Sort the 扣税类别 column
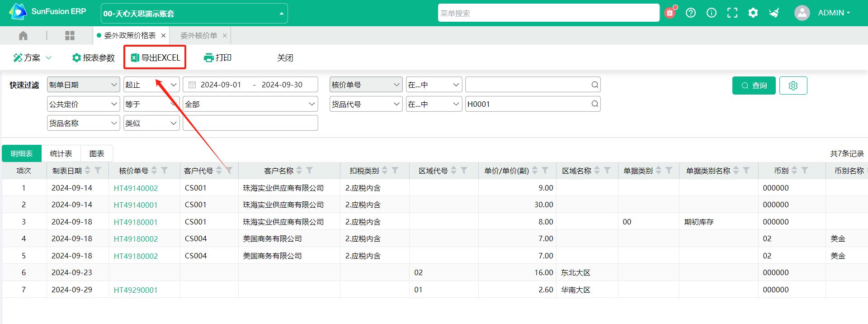 click(385, 171)
